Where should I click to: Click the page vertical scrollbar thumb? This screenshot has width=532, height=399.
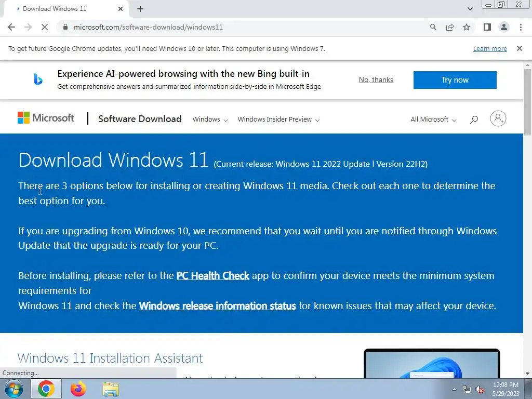click(x=527, y=102)
